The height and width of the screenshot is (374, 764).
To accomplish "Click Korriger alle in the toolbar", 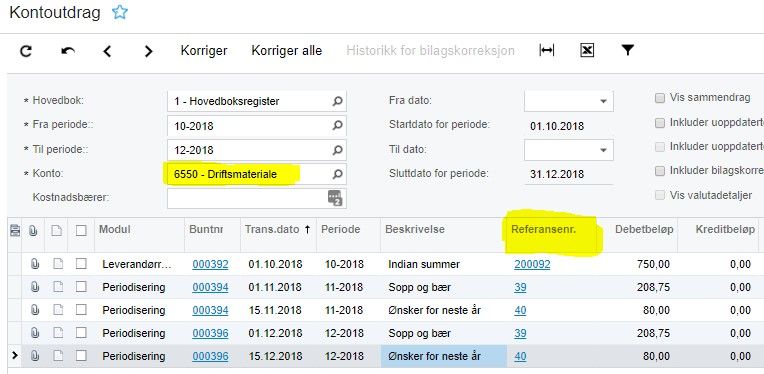I will pos(286,51).
